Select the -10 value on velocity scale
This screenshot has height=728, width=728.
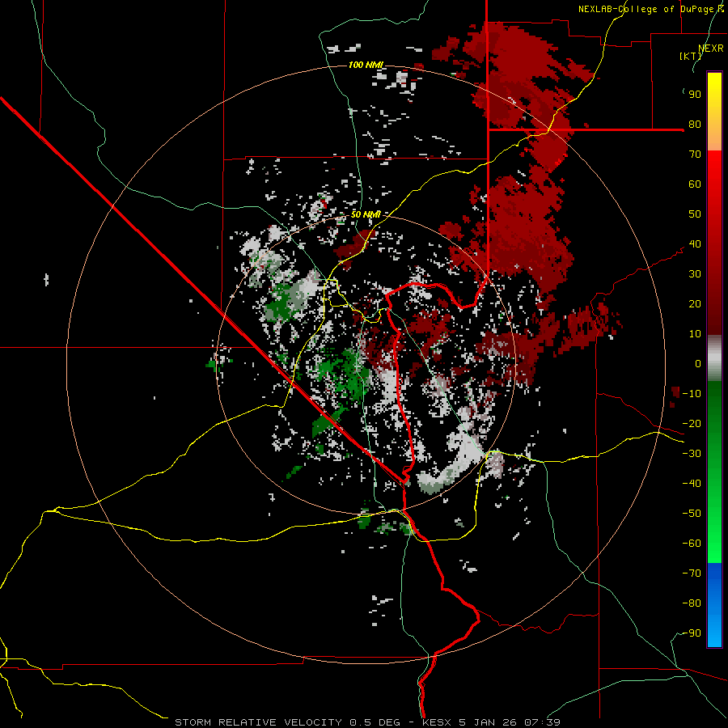pyautogui.click(x=692, y=394)
